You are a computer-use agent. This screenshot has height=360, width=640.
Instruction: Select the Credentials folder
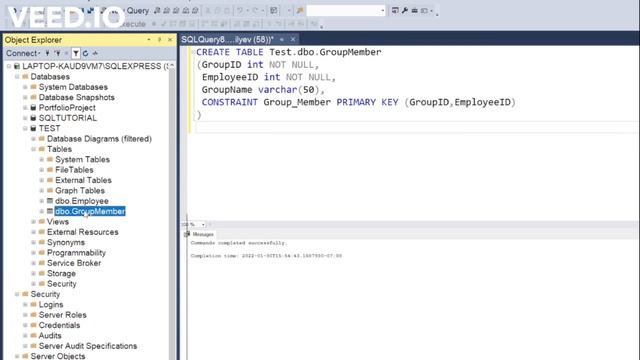(59, 325)
